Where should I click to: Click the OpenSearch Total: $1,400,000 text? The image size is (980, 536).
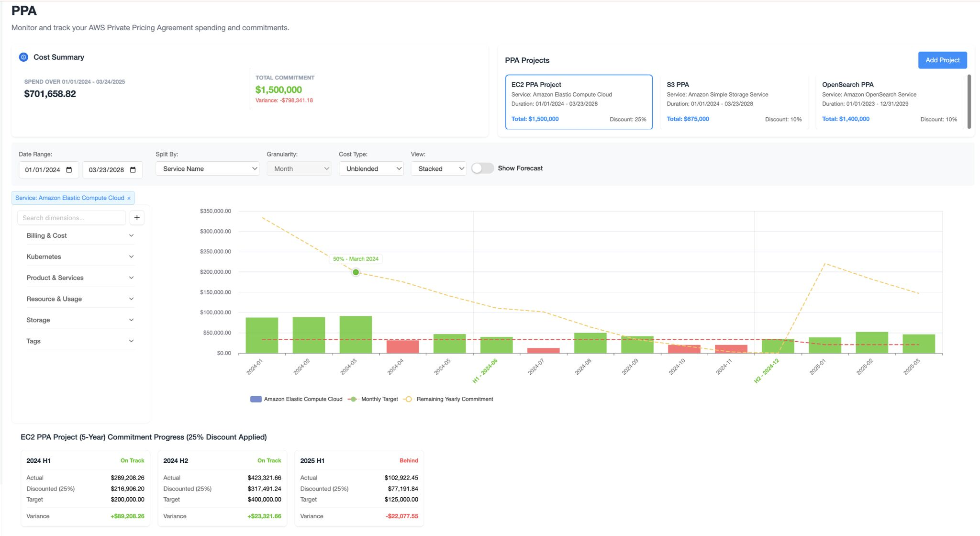click(846, 119)
